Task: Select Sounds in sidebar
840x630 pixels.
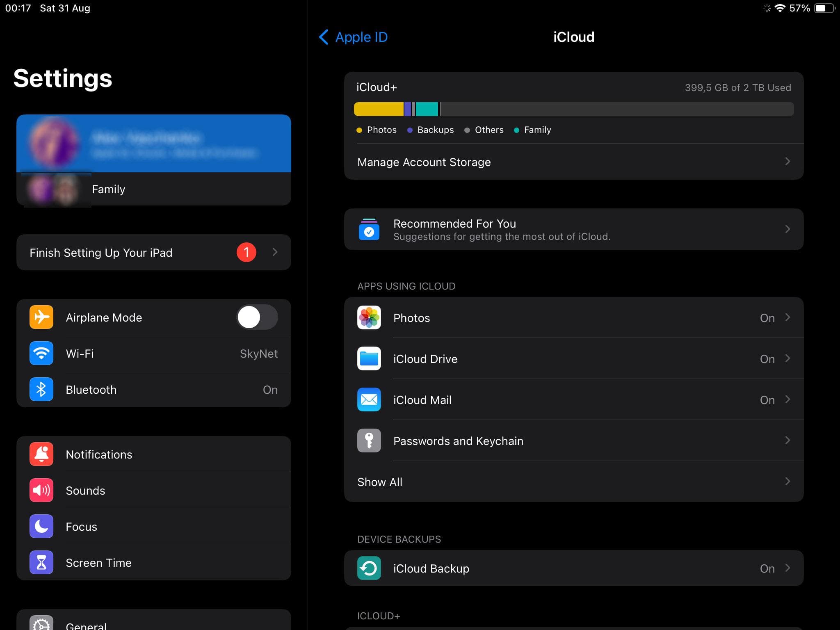Action: point(154,490)
